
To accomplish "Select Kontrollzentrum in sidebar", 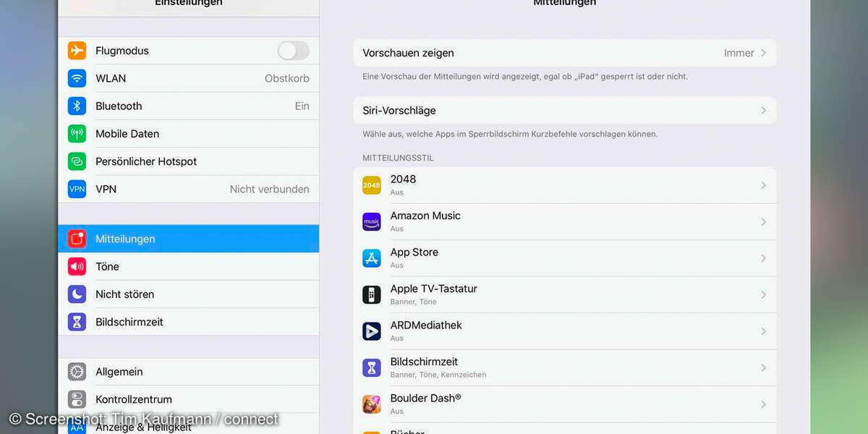I will (188, 399).
